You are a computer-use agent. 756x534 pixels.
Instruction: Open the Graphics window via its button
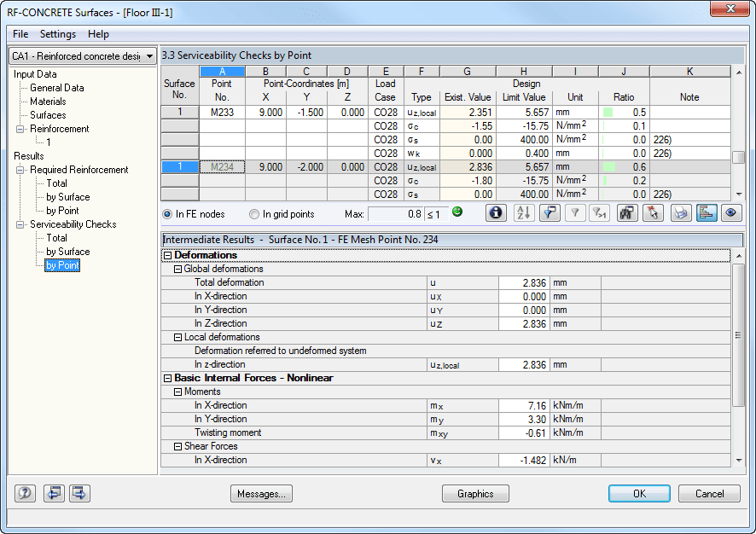pyautogui.click(x=475, y=493)
